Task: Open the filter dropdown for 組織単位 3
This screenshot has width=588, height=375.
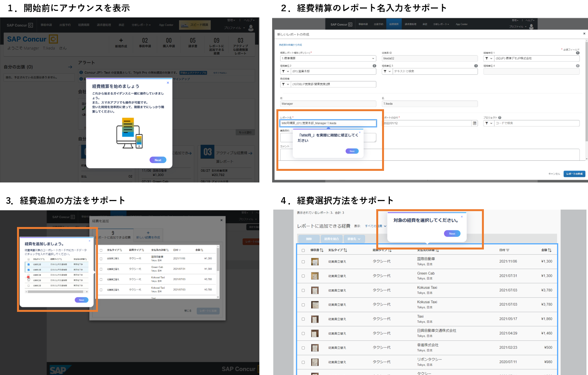Action: click(x=387, y=71)
